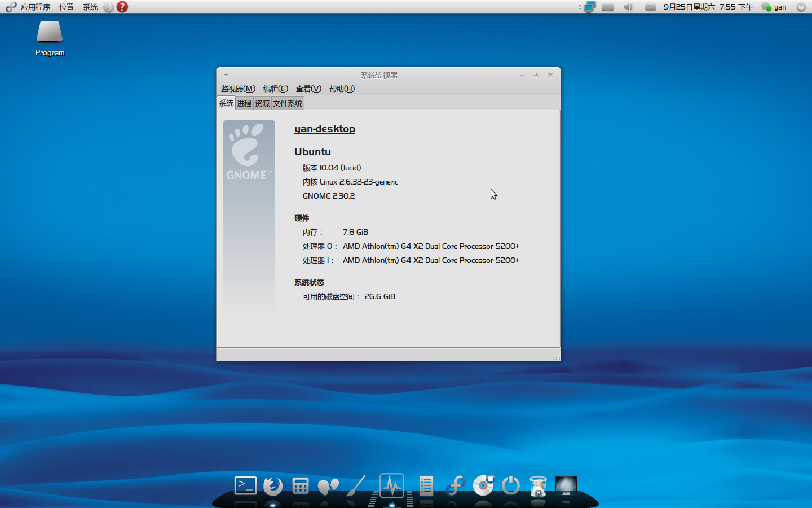Screen dimensions: 812x508
Task: Launch Firefox from the dock
Action: 273,485
